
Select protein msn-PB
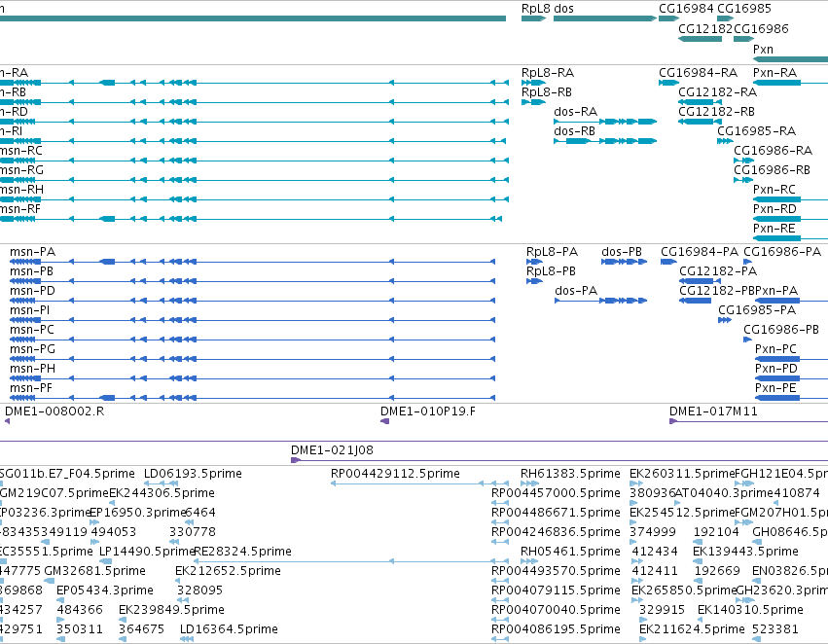click(x=32, y=271)
